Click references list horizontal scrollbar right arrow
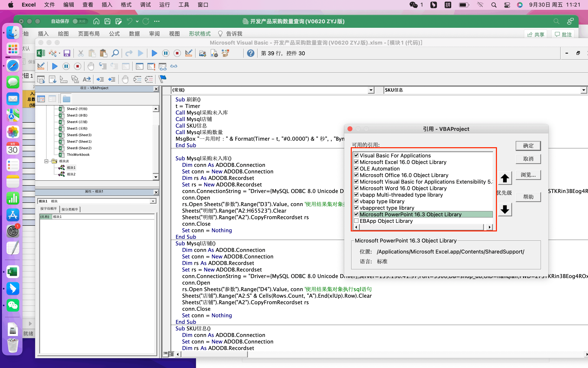Screen dimensions: 588x368 coord(490,227)
